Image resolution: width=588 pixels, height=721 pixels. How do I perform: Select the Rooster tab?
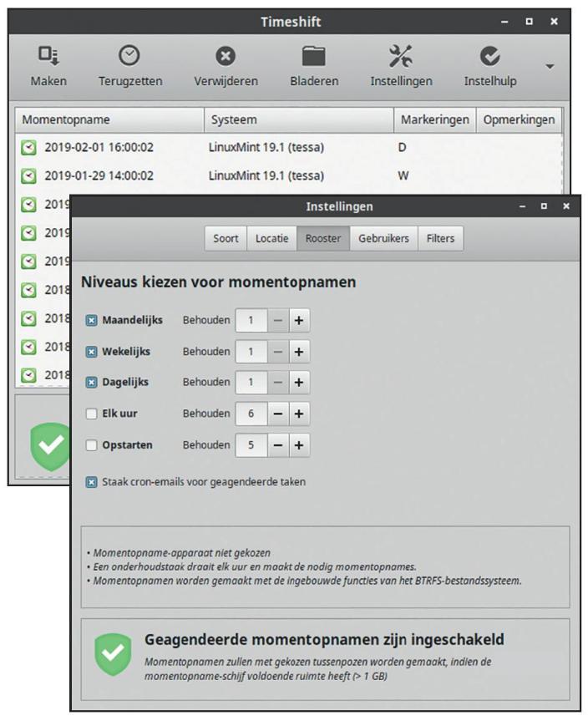pos(323,238)
